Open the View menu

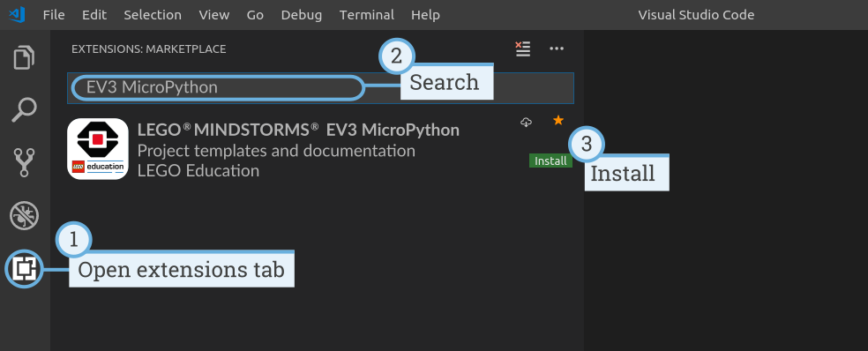[214, 15]
